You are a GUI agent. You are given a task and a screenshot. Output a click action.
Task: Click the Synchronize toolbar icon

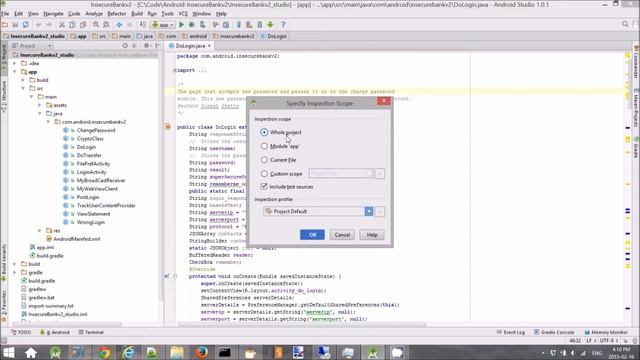click(x=25, y=25)
